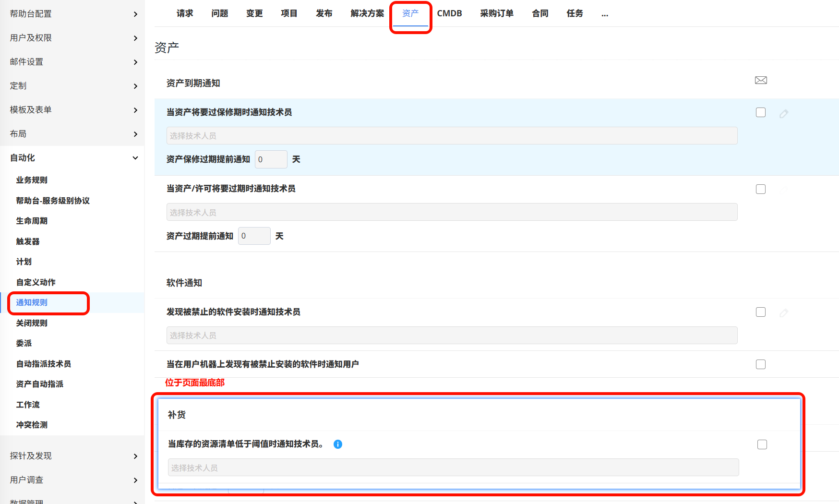Click the edit pencil for warranty expiry notification
Image resolution: width=839 pixels, height=504 pixels.
click(x=784, y=114)
